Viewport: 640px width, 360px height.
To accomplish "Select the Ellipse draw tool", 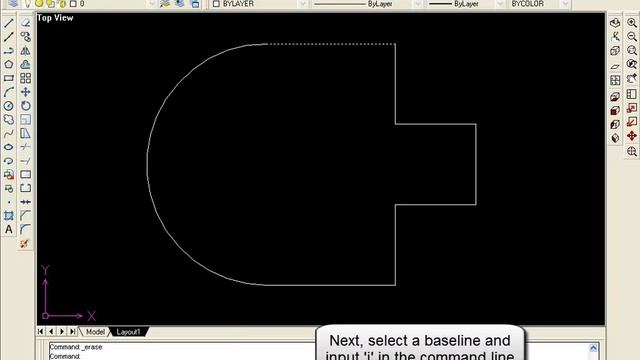I will pos(9,147).
